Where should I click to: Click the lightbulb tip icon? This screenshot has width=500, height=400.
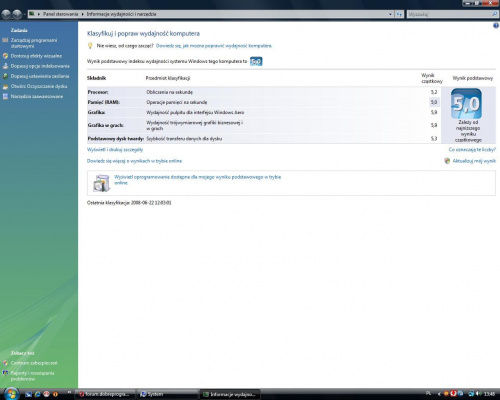[90, 46]
